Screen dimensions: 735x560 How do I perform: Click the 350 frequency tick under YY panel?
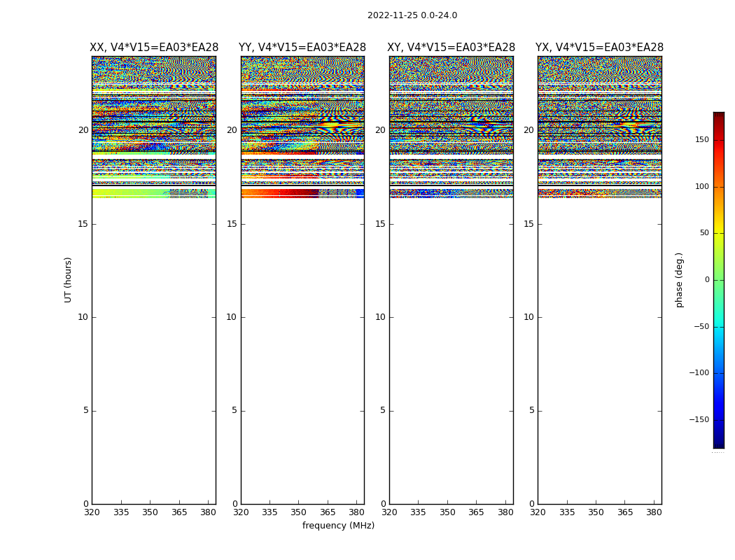[299, 512]
